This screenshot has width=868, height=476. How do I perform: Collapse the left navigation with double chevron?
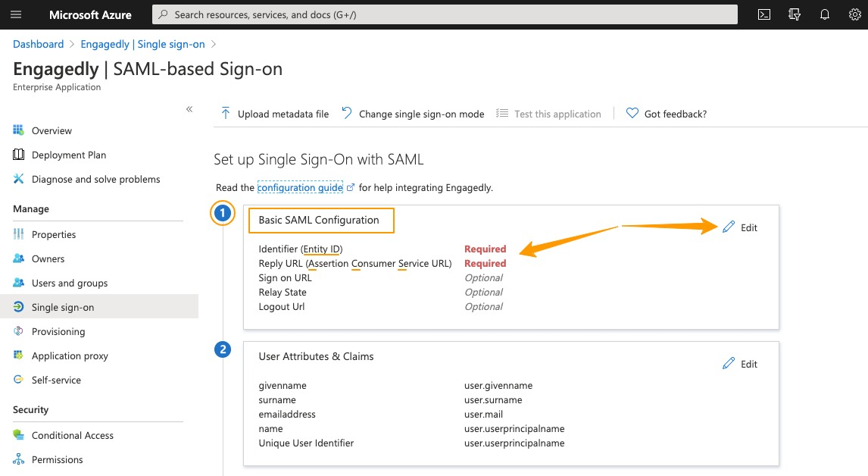(x=189, y=109)
